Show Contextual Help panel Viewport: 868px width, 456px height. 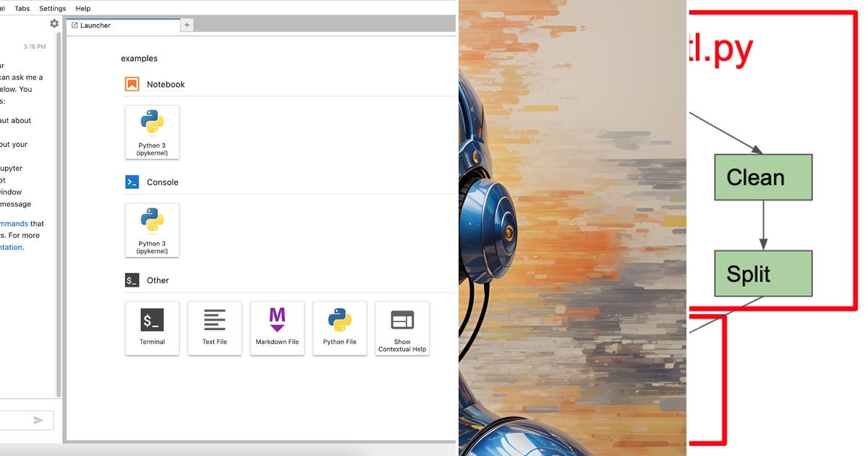point(402,328)
